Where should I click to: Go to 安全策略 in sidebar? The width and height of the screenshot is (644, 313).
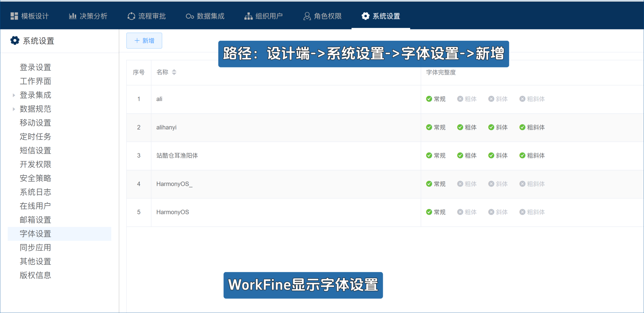click(35, 178)
